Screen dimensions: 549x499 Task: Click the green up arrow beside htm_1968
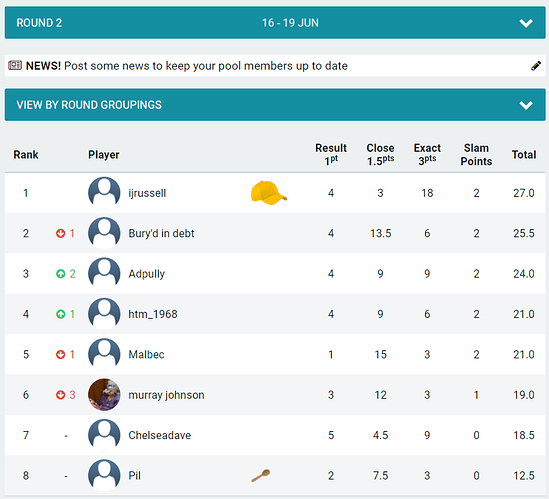[x=61, y=314]
